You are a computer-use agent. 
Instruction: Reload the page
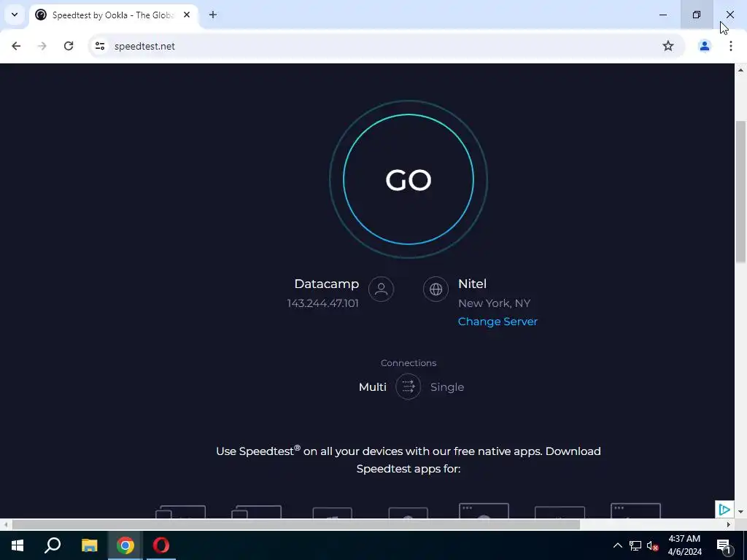pyautogui.click(x=69, y=46)
